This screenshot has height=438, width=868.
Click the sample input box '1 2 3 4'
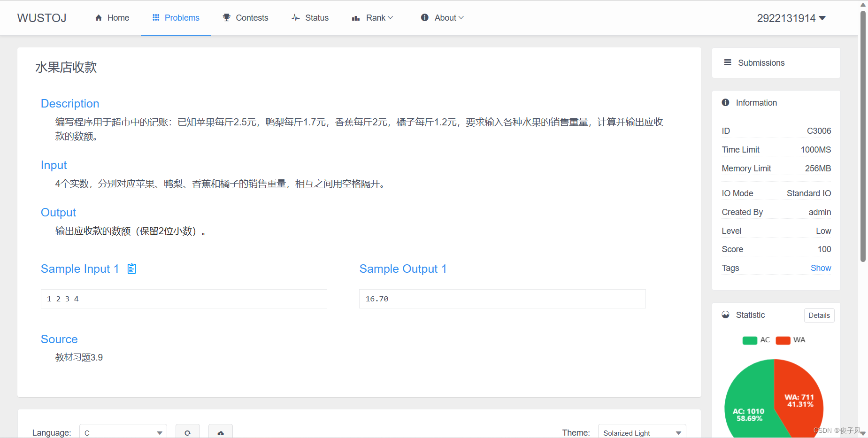184,299
